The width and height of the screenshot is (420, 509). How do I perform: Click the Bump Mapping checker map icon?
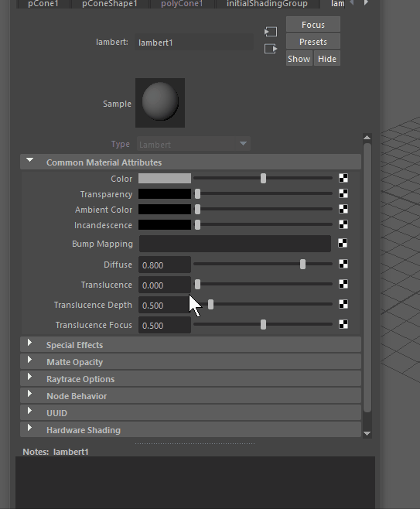[343, 243]
